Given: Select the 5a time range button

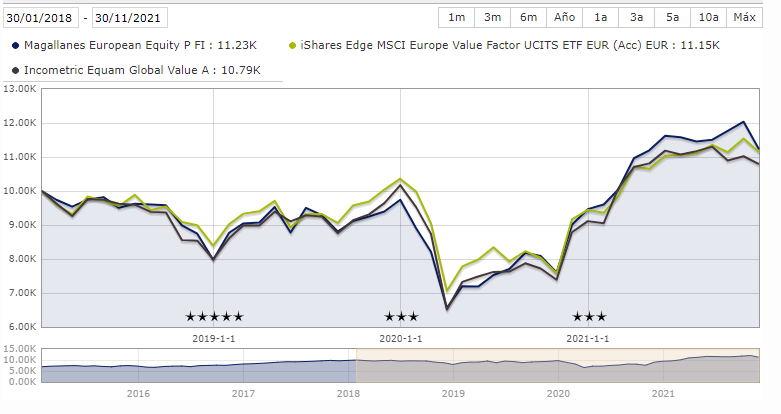Looking at the screenshot, I should (672, 17).
